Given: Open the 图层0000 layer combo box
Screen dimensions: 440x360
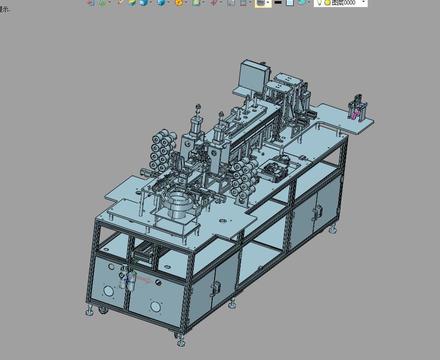Looking at the screenshot, I should tap(341, 3).
